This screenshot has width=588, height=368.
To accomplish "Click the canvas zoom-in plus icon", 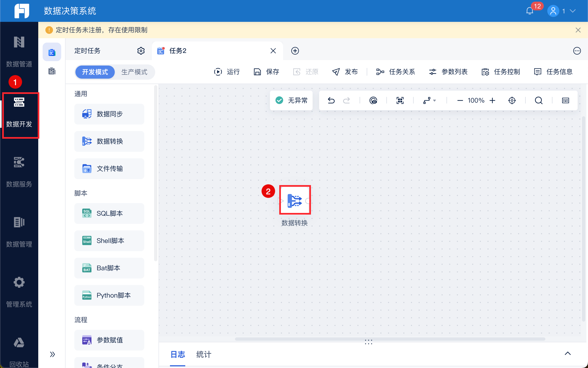I will (x=492, y=100).
